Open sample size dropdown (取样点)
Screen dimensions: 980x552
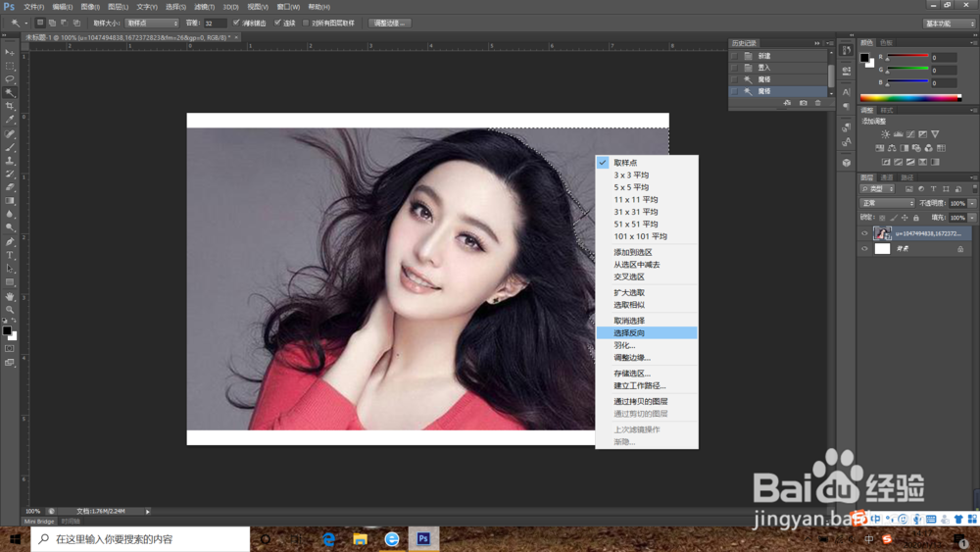point(152,24)
